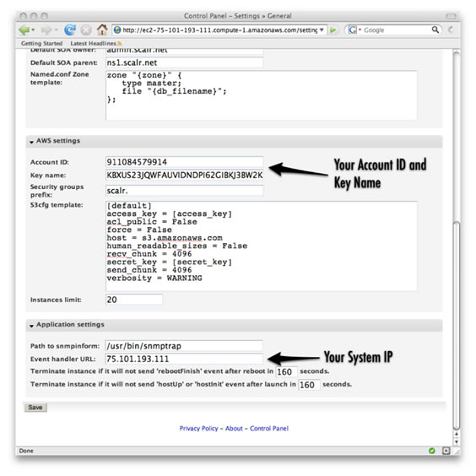
Task: Click the Forward navigation arrow icon
Action: tap(46, 30)
